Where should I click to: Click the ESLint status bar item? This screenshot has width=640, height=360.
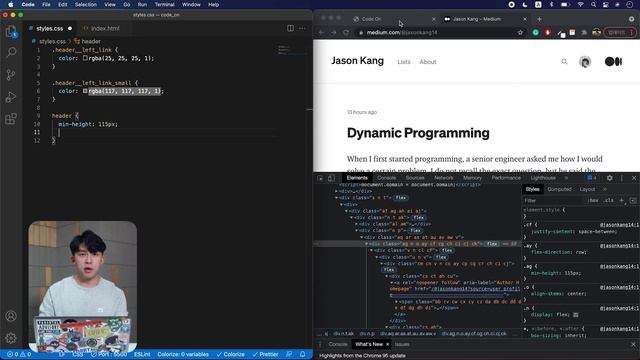[x=142, y=354]
